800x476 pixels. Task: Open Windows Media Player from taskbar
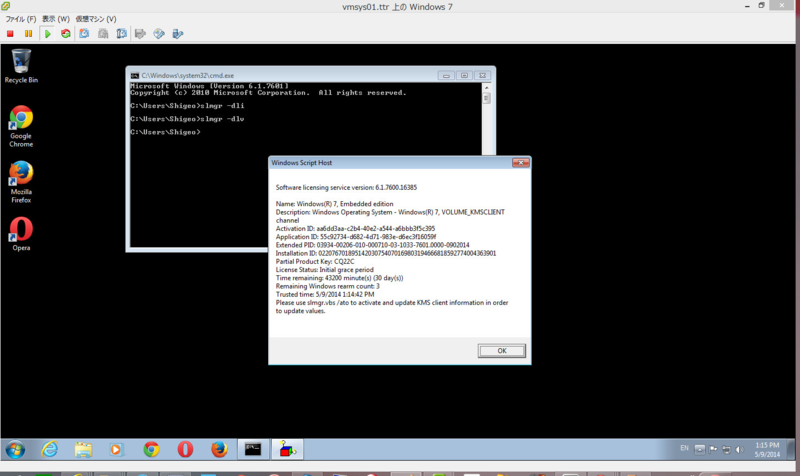click(116, 449)
